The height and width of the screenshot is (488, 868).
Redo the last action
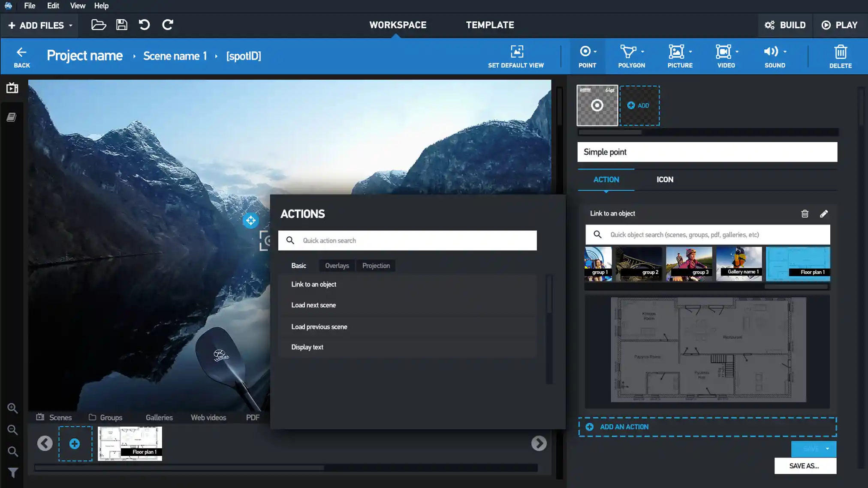tap(168, 25)
